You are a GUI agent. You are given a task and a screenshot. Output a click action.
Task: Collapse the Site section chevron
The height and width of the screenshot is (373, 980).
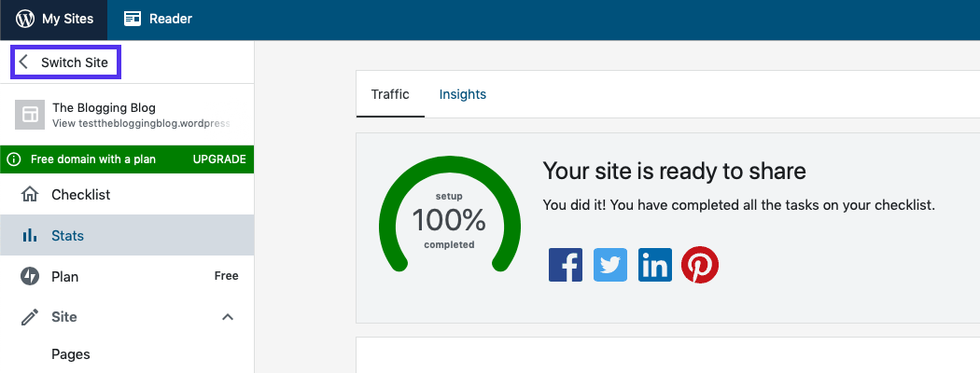click(227, 318)
